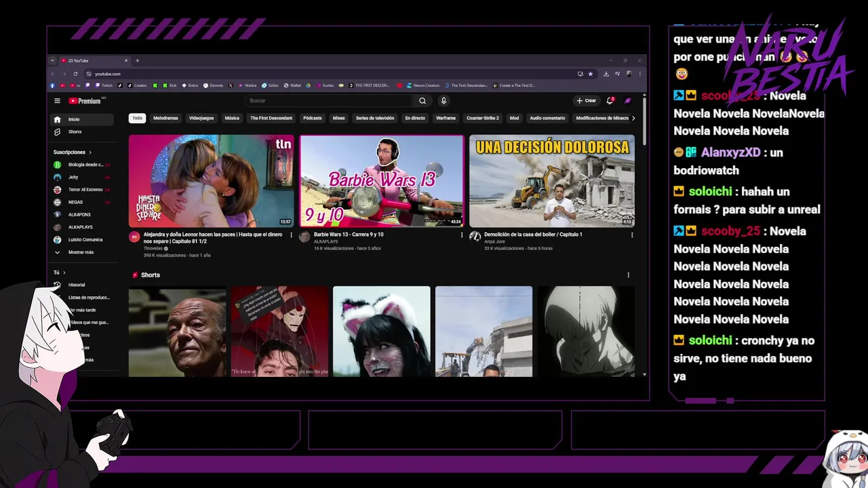The width and height of the screenshot is (868, 488).
Task: Click the search magnifier button
Action: 422,101
